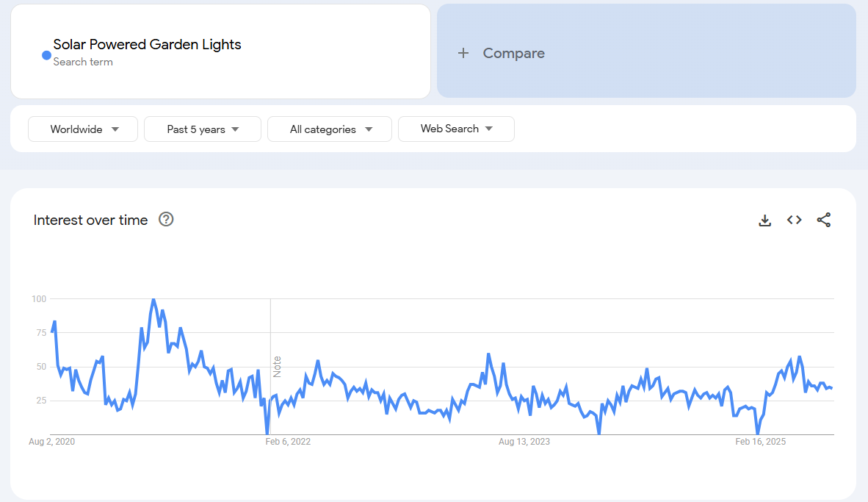Select the Feb 16, 2025 date label
The height and width of the screenshot is (502, 868).
click(760, 442)
